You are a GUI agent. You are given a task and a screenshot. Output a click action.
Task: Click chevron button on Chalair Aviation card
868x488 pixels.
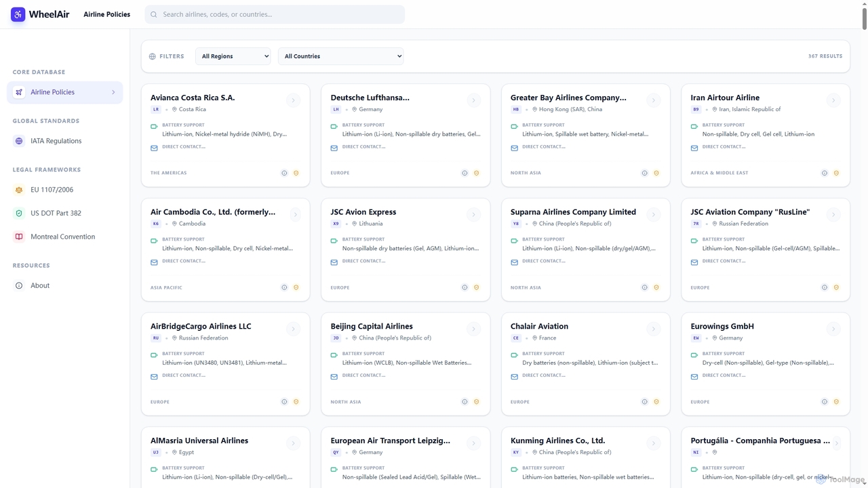coord(653,329)
